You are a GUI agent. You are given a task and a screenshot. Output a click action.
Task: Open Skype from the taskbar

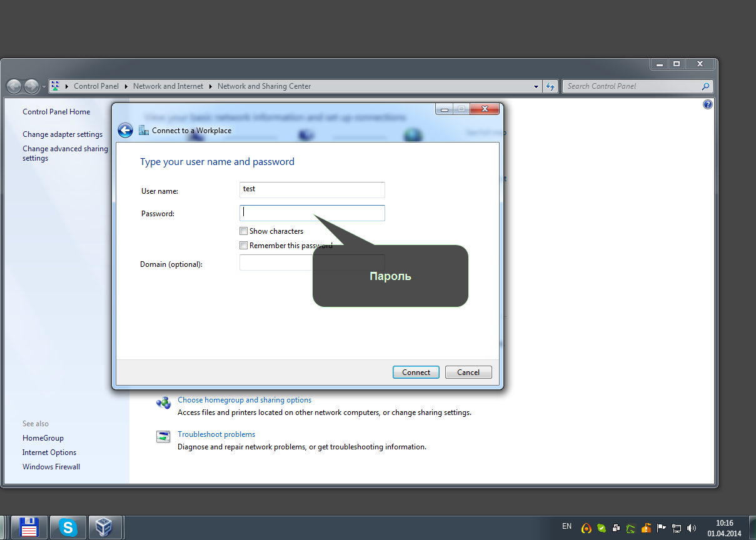(68, 528)
